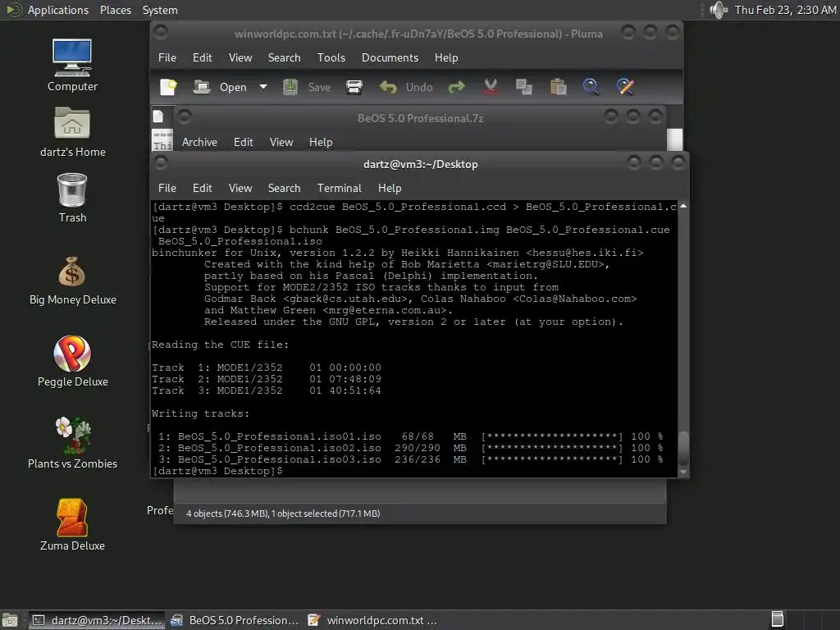This screenshot has height=630, width=840.
Task: Open the Help menu in Pluma
Action: 445,58
